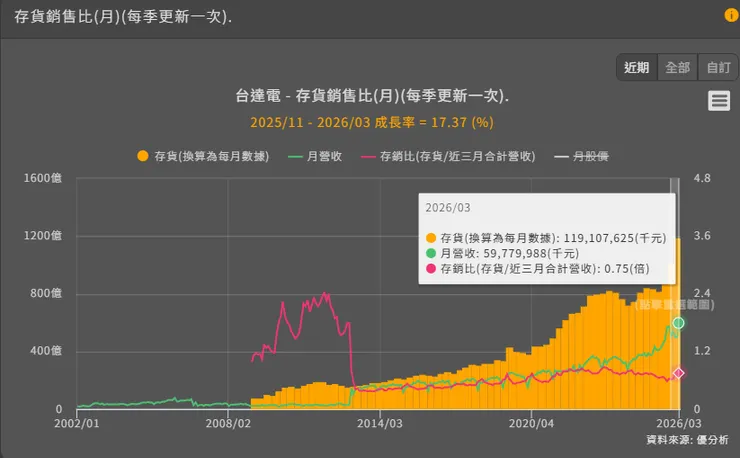Click the 2002/01 x-axis label
The height and width of the screenshot is (458, 740).
coord(77,423)
